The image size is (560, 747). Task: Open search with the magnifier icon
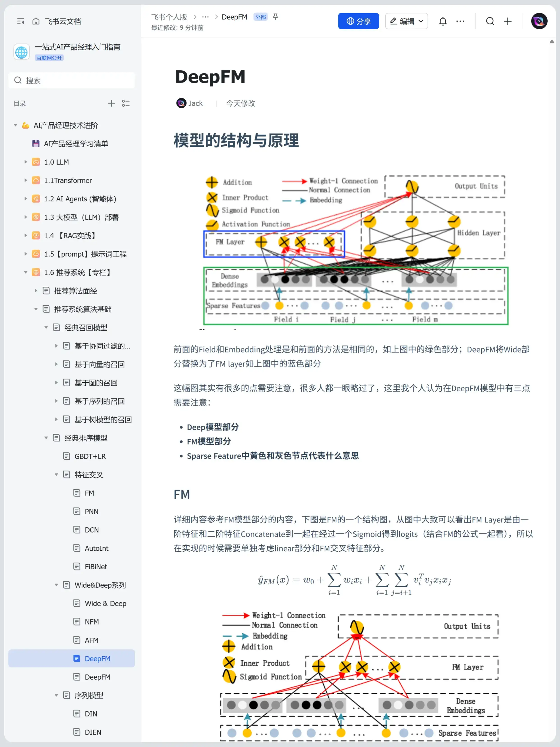(x=490, y=21)
